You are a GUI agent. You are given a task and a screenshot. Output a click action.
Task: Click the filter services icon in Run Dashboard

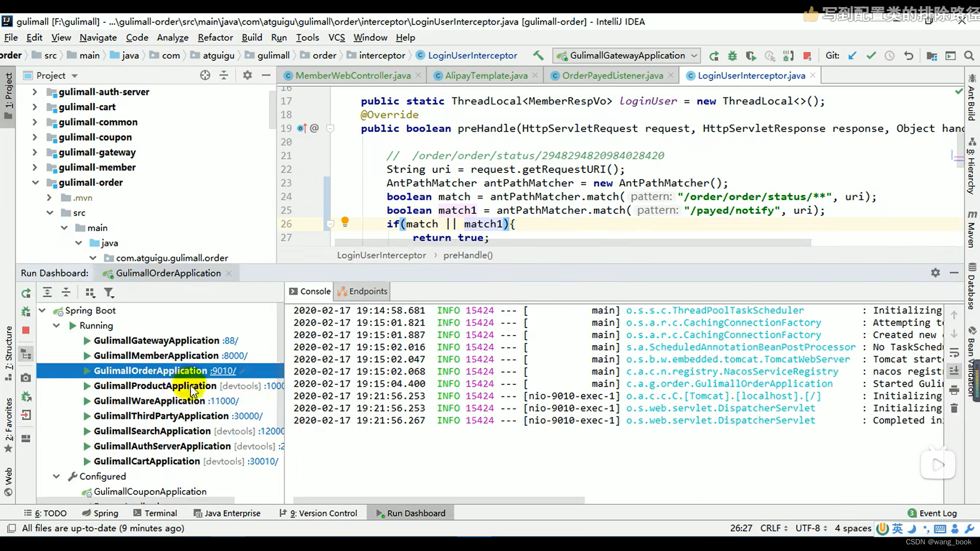(109, 292)
